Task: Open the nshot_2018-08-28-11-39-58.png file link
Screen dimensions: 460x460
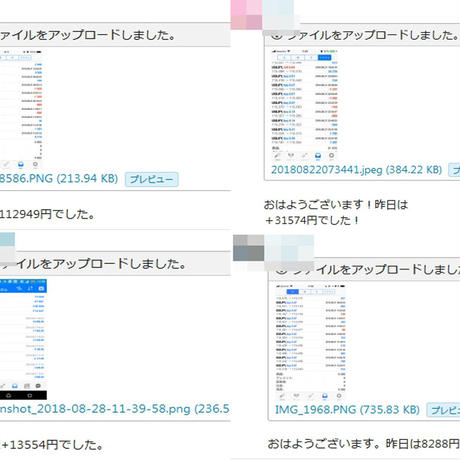Action: 115,409
